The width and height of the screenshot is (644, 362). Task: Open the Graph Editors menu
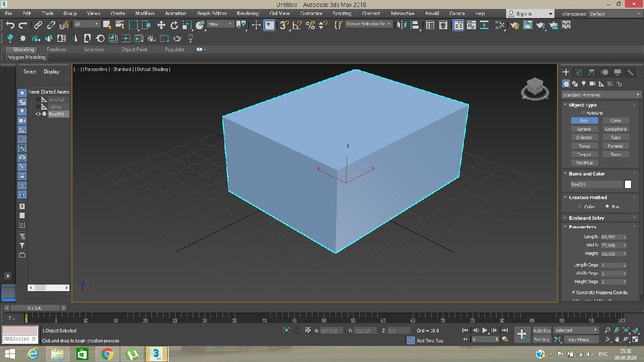tap(211, 14)
